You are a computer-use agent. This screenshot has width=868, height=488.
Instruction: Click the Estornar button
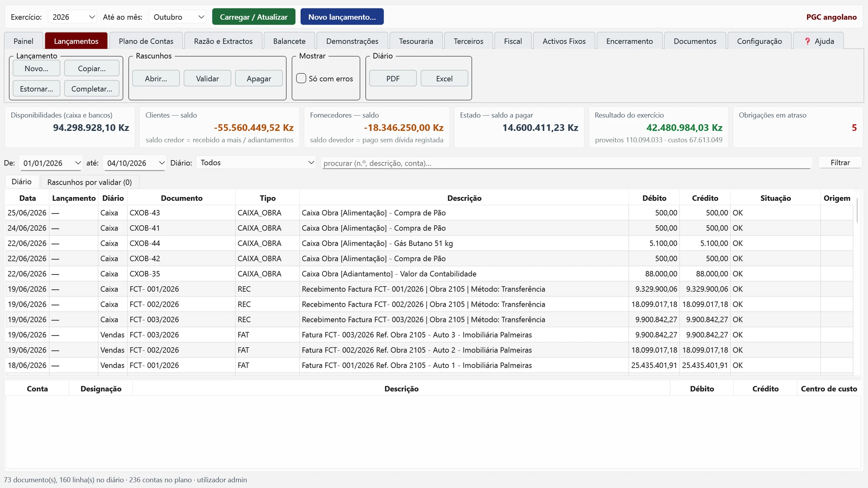36,89
